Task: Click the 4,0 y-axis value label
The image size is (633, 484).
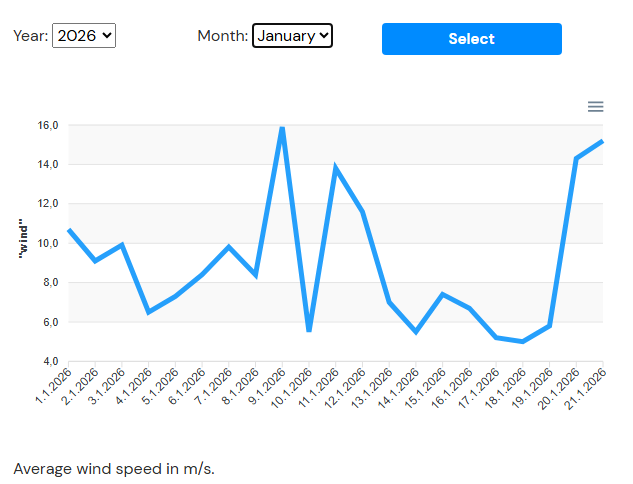Action: click(x=49, y=361)
